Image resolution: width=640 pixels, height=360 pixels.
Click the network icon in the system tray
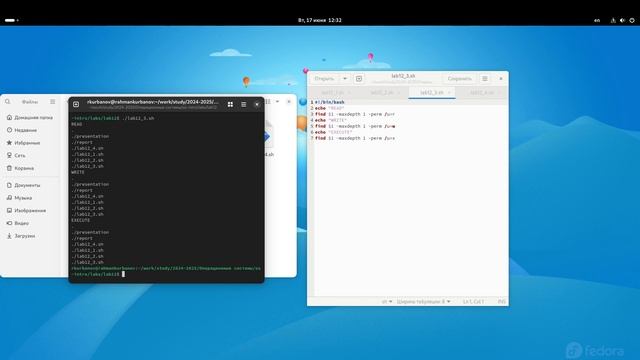pyautogui.click(x=613, y=20)
